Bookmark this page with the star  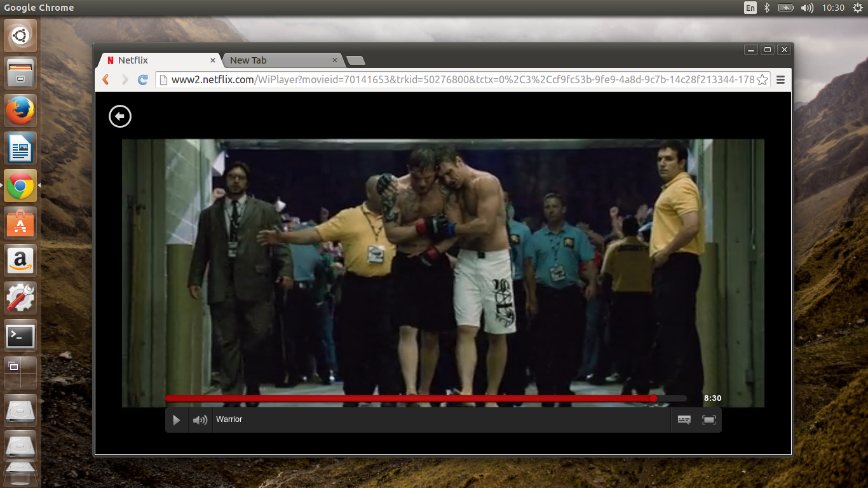coord(763,79)
